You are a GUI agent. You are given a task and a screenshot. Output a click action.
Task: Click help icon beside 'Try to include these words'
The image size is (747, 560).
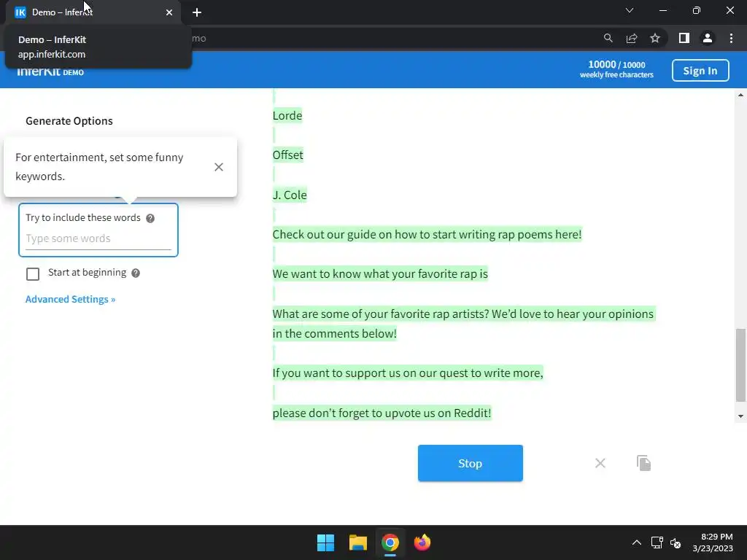150,218
